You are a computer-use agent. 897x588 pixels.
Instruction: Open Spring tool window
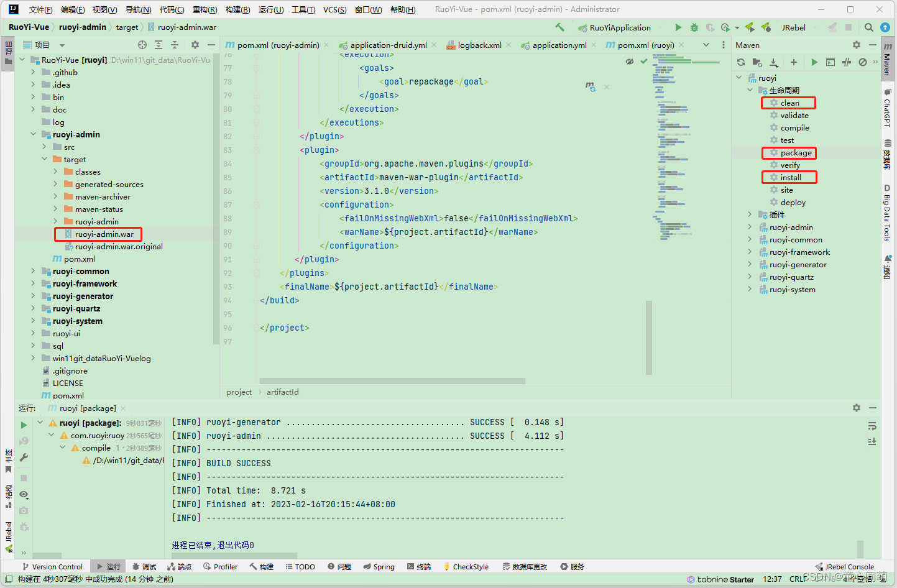click(x=379, y=566)
